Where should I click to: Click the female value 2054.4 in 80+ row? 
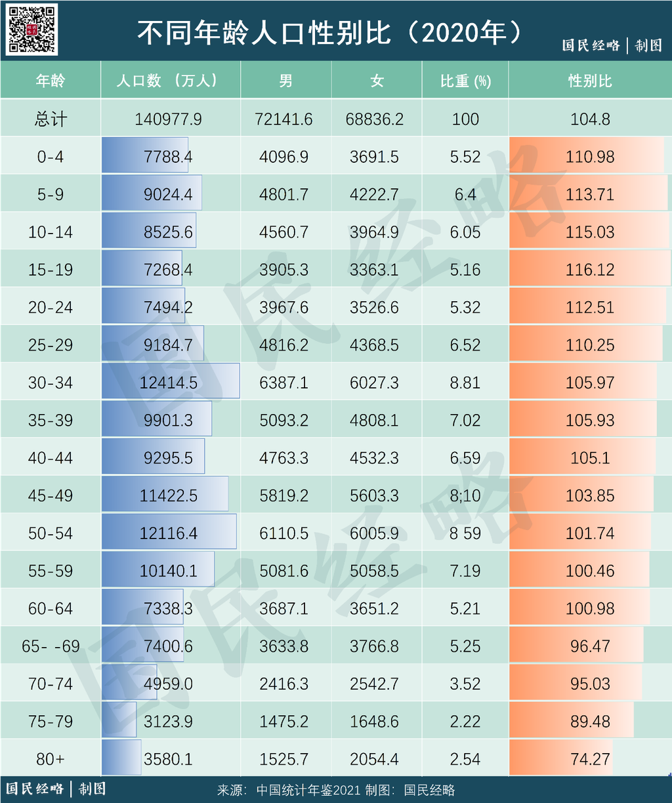click(x=374, y=759)
